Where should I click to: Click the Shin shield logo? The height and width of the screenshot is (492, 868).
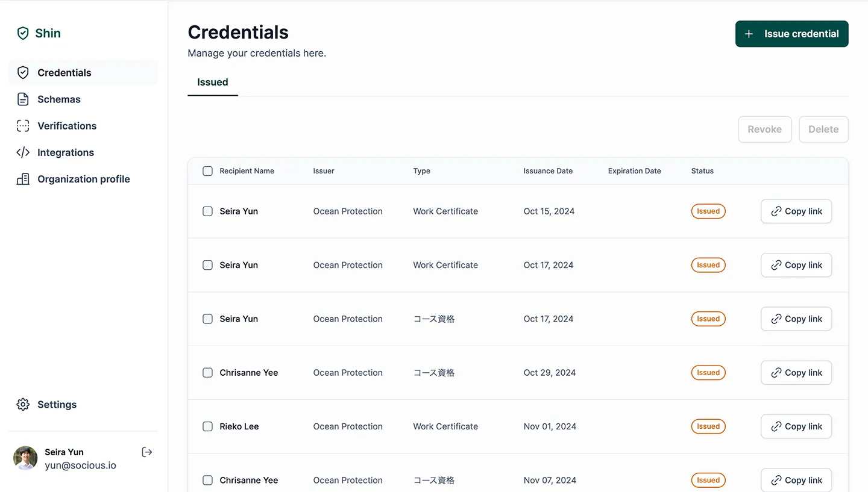24,33
